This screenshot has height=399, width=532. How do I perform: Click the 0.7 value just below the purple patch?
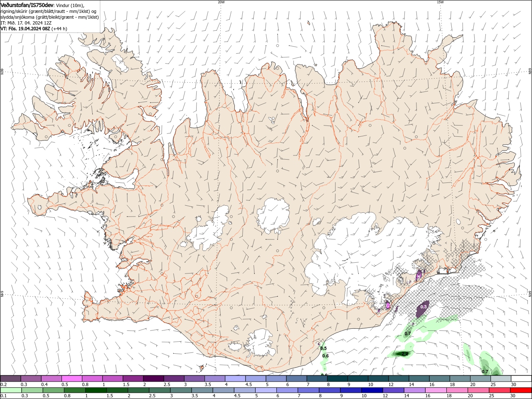(x=408, y=333)
